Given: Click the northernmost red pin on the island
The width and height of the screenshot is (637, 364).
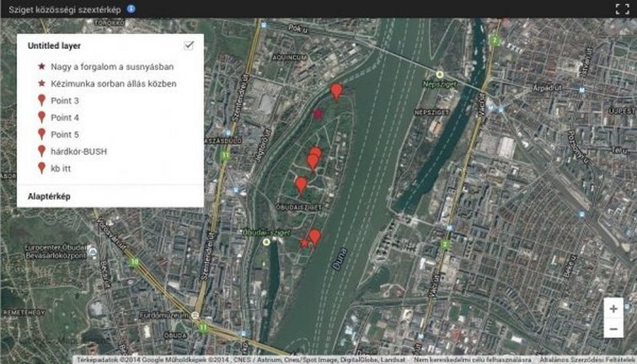Looking at the screenshot, I should point(336,90).
